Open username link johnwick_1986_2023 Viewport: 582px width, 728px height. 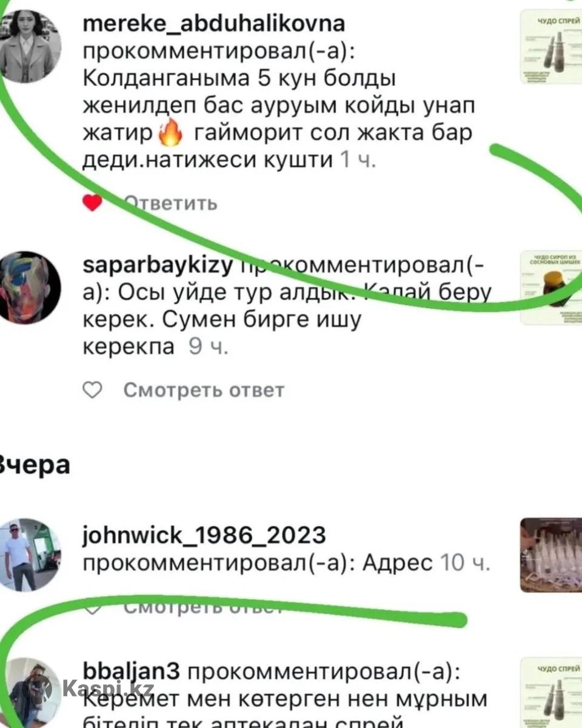[x=204, y=536]
